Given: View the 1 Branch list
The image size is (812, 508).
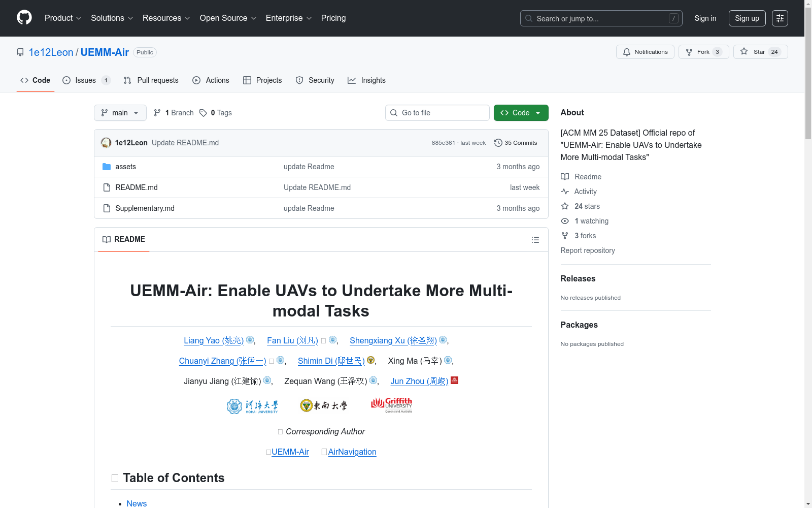Looking at the screenshot, I should pos(174,113).
